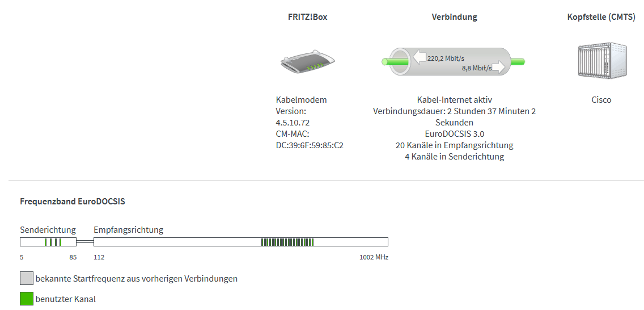Click the last green upstream channel marker
This screenshot has height=310, width=644.
click(x=61, y=242)
